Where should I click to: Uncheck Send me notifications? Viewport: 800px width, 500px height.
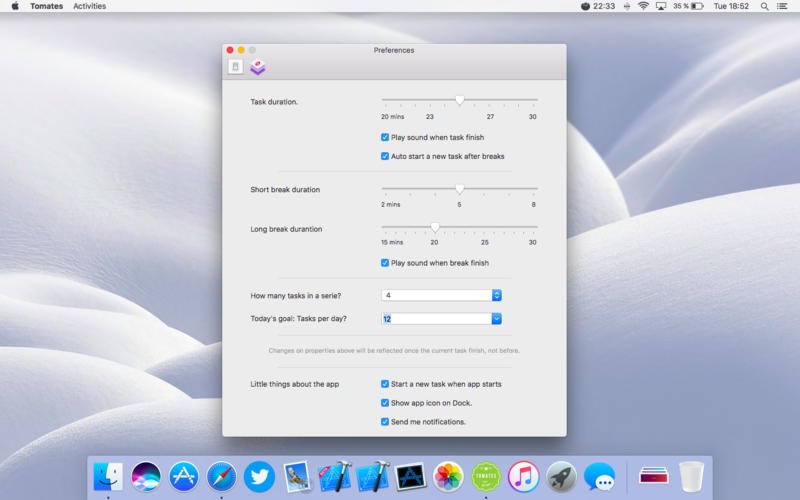(385, 422)
